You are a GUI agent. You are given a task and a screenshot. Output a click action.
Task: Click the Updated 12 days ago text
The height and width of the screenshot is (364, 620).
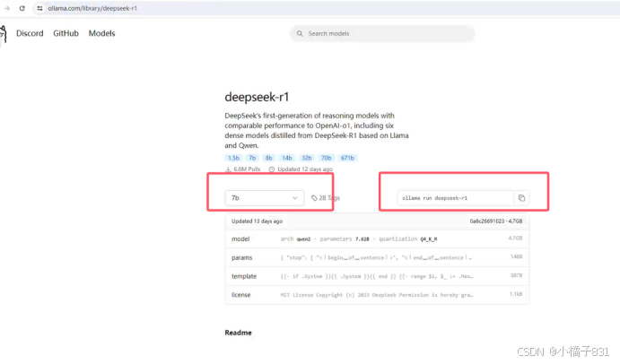[305, 169]
